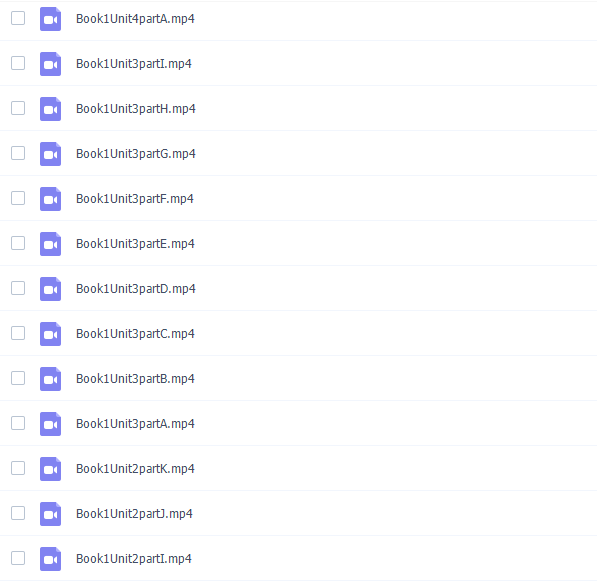Open the Book1Unit3partG.mp4 file name
The image size is (597, 582).
tap(136, 154)
